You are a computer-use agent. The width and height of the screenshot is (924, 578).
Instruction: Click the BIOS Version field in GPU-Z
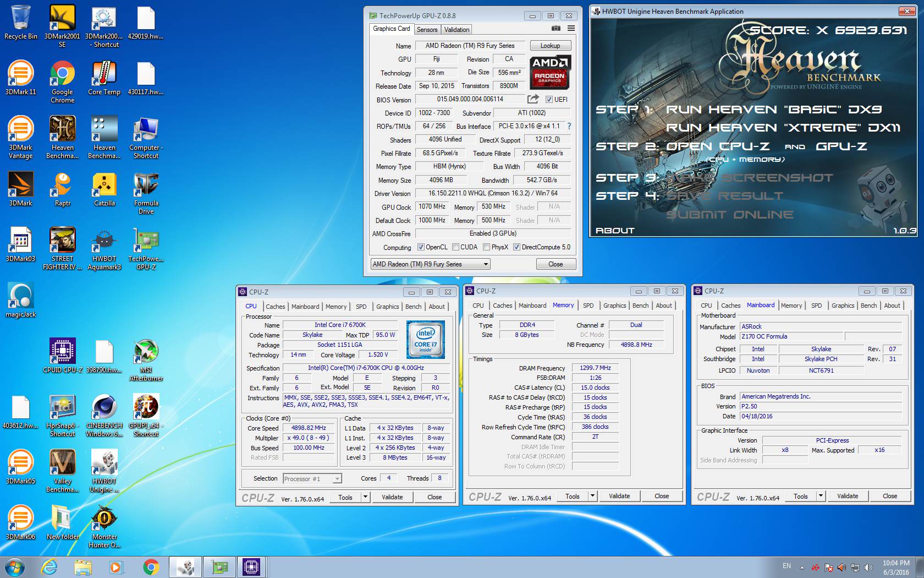(x=470, y=99)
